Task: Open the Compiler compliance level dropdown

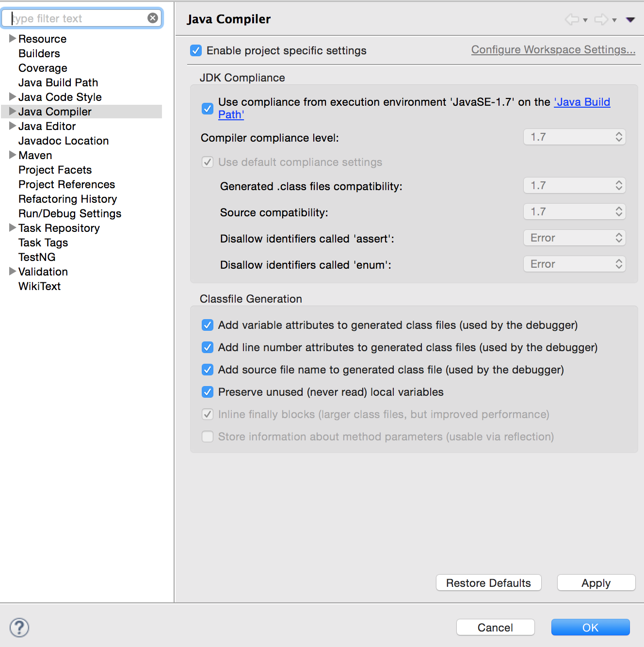Action: pyautogui.click(x=575, y=137)
